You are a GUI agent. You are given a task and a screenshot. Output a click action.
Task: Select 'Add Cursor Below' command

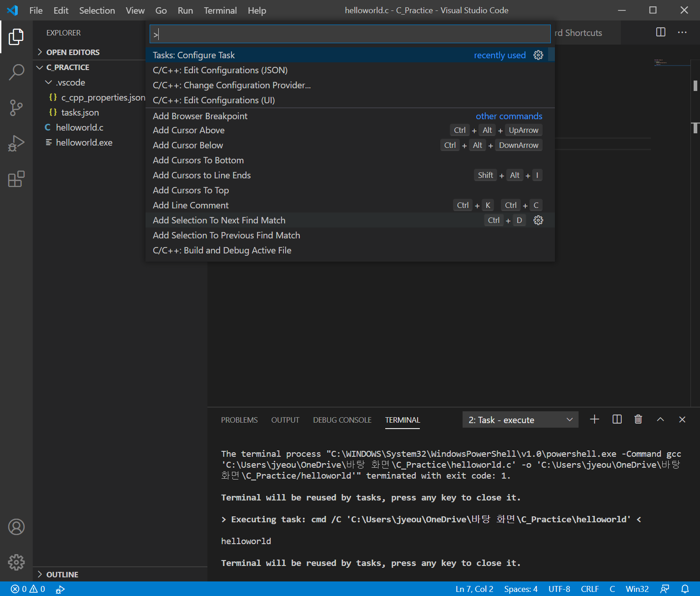coord(350,145)
